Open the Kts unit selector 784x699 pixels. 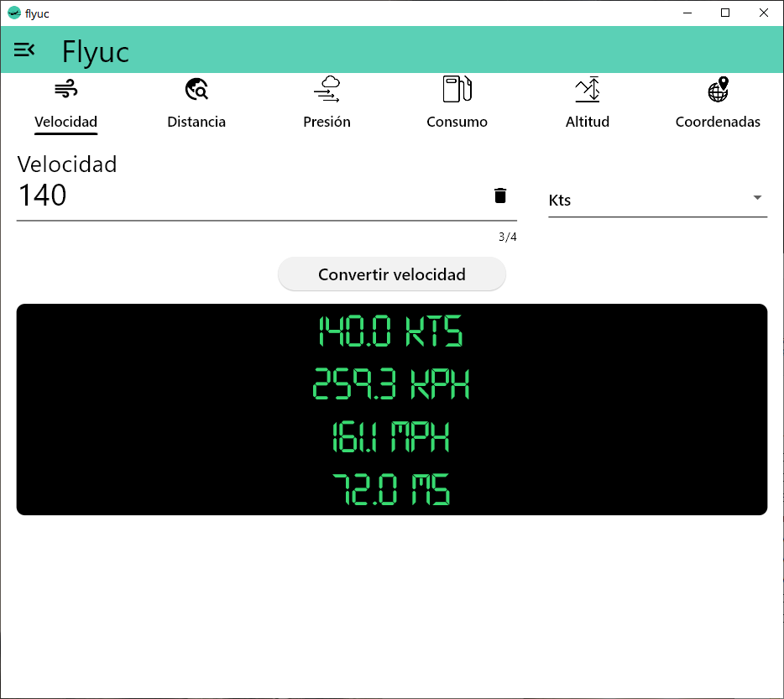pos(657,200)
